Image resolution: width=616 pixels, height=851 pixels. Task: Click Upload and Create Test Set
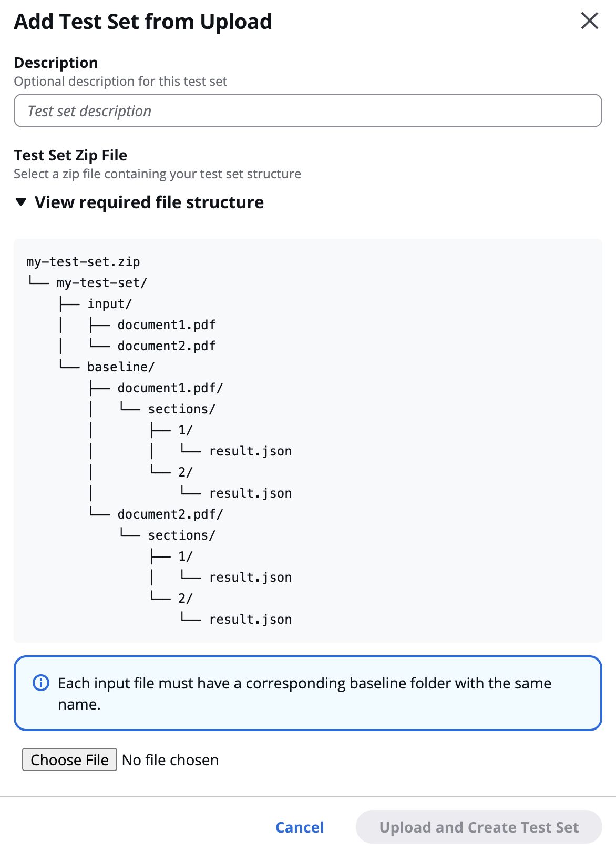click(x=478, y=827)
